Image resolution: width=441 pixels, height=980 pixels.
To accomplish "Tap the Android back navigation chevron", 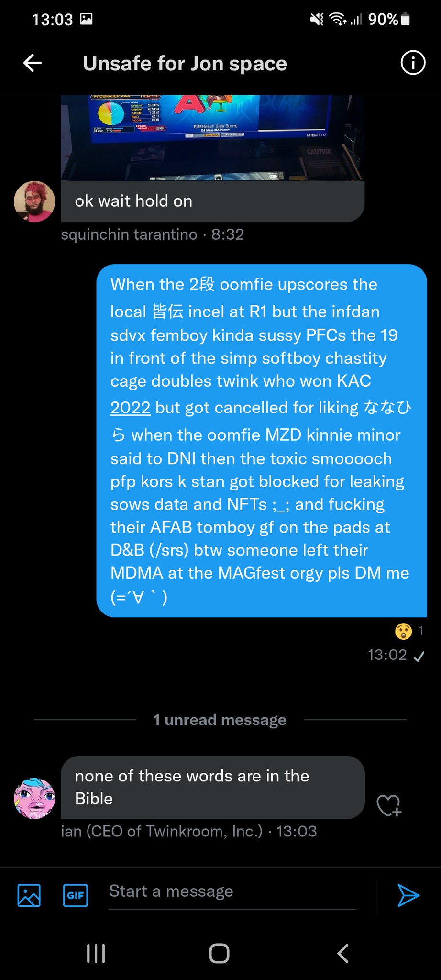I will click(x=342, y=953).
